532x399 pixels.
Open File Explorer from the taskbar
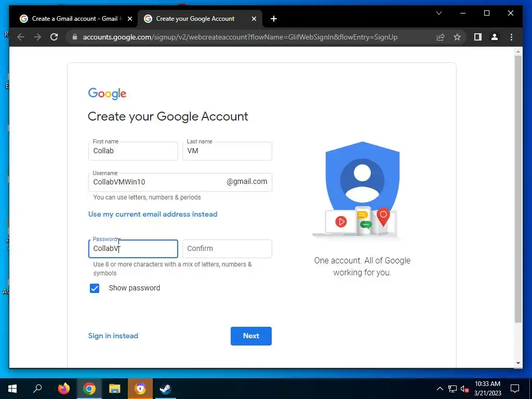coord(115,389)
